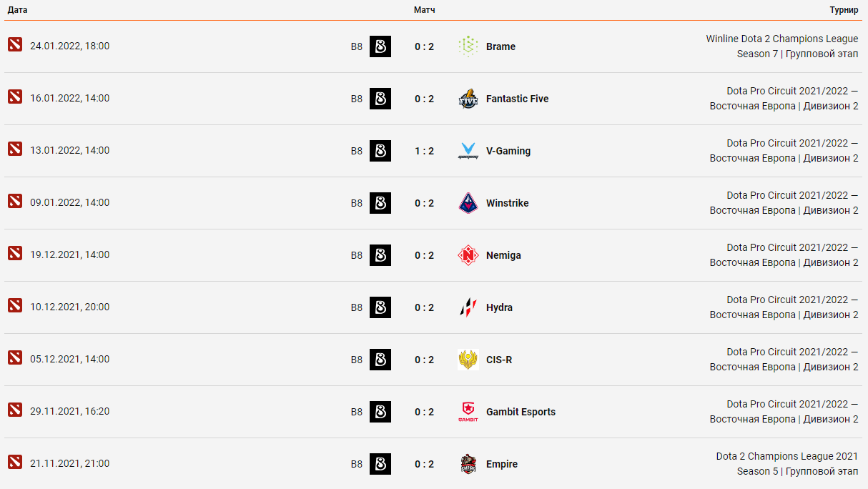Click the B8 logo in the Brame match row
The height and width of the screenshot is (489, 868).
coord(380,46)
